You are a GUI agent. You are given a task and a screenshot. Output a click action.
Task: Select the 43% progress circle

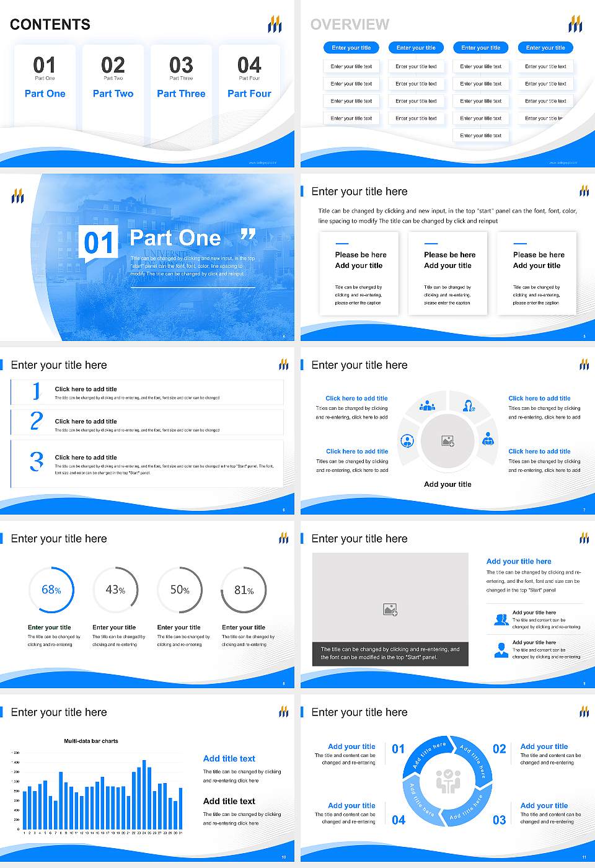pyautogui.click(x=115, y=590)
